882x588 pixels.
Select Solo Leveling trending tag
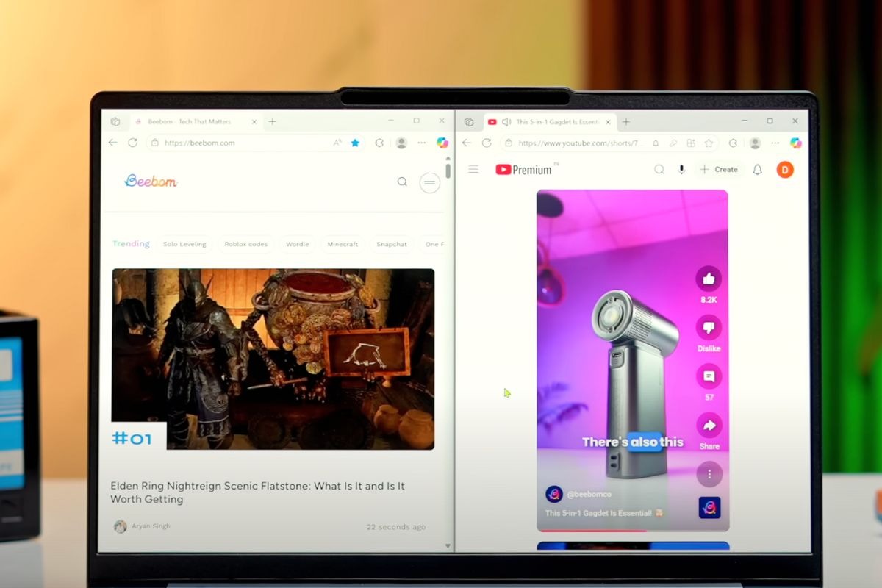184,244
